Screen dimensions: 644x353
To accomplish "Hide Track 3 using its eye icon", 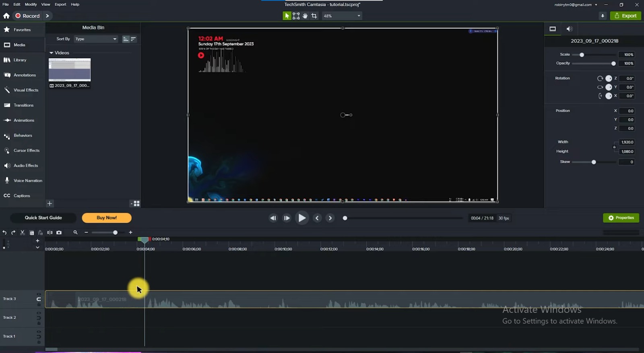I will [39, 294].
